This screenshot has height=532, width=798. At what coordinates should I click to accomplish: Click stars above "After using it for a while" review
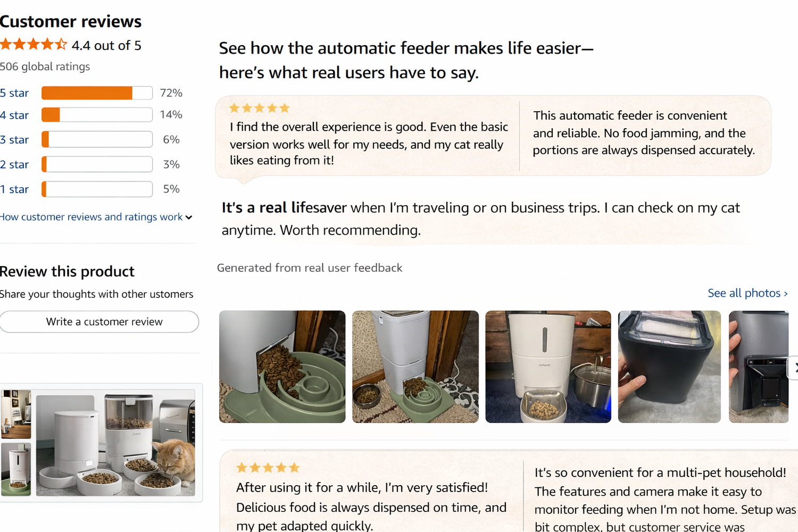268,468
